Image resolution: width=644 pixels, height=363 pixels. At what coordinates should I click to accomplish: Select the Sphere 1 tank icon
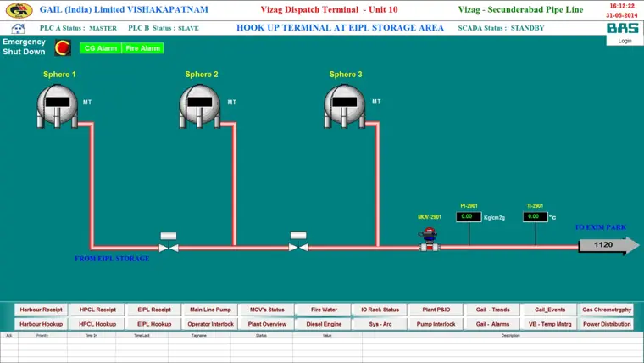[58, 106]
